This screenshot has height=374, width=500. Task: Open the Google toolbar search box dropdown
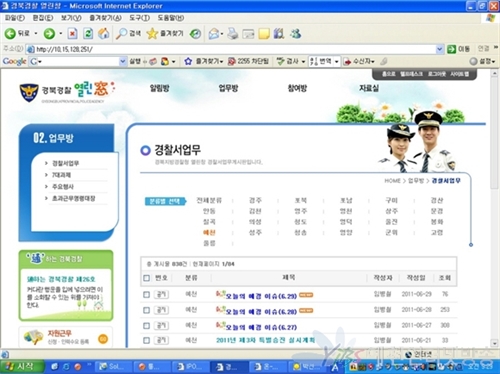(x=123, y=61)
